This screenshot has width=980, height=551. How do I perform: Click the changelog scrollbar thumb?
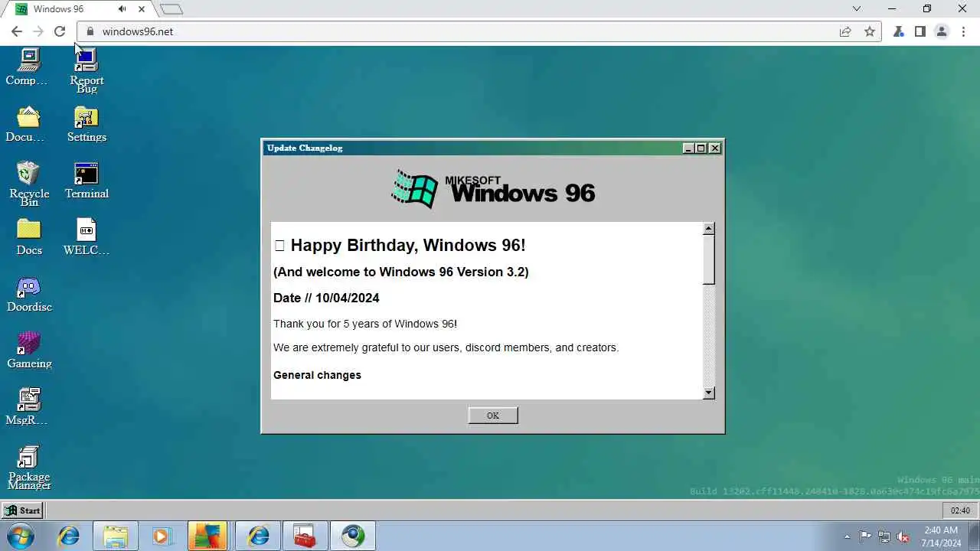pos(709,259)
